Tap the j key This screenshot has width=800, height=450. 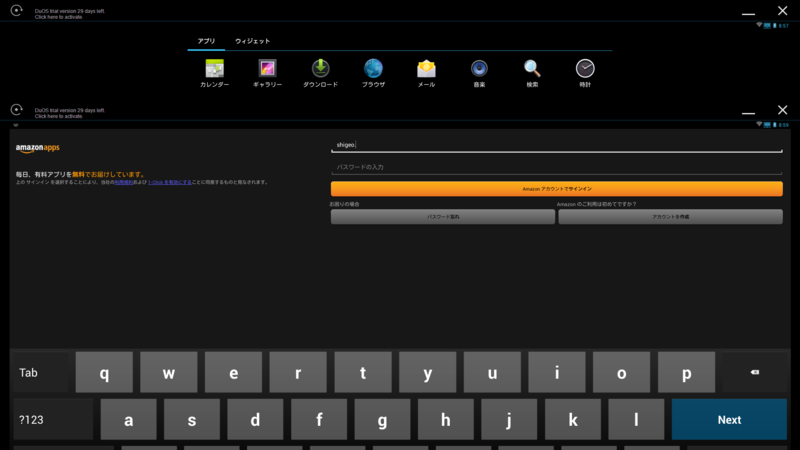[509, 419]
